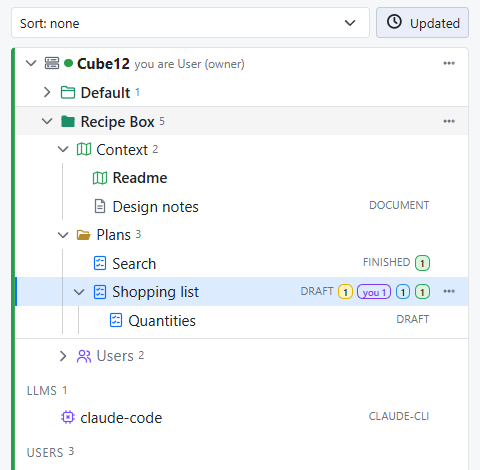Click the Users 2 label
Viewport: 480px width, 470px height.
[120, 356]
